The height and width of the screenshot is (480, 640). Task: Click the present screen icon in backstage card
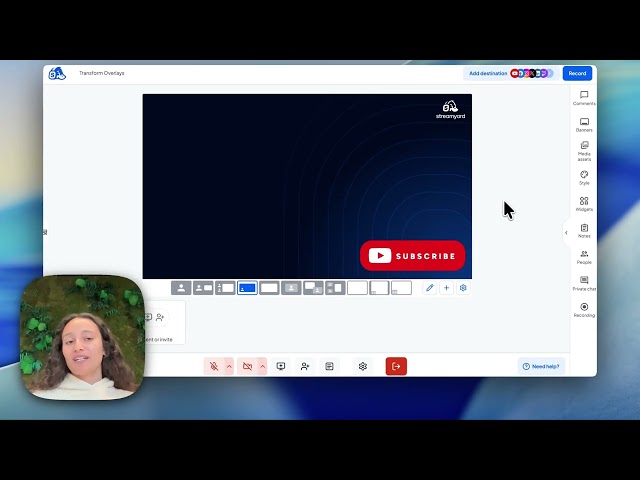[149, 317]
